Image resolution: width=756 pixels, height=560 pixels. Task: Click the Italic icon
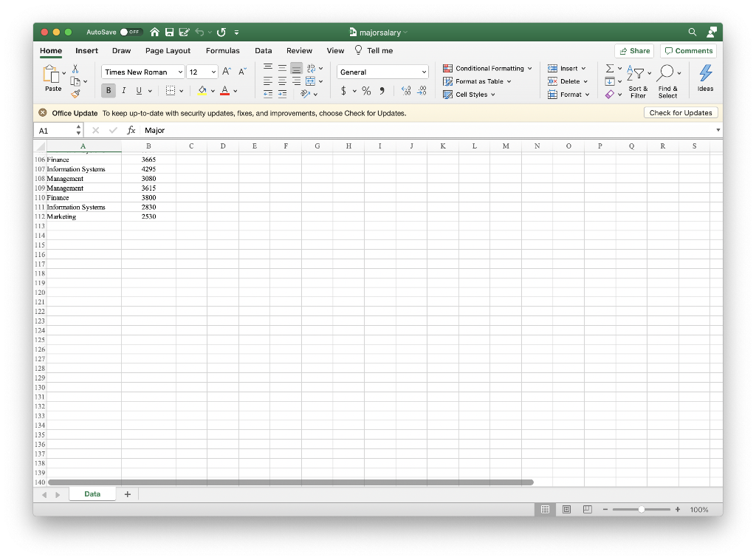coord(123,90)
